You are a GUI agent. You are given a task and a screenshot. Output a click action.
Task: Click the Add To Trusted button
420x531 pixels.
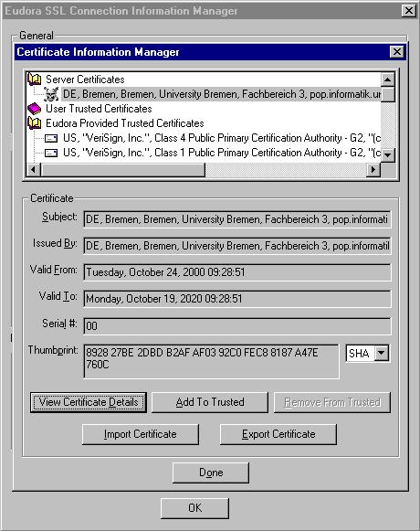210,402
